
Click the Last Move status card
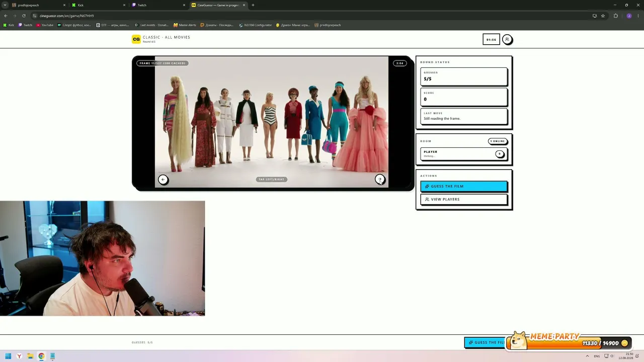pos(464,117)
